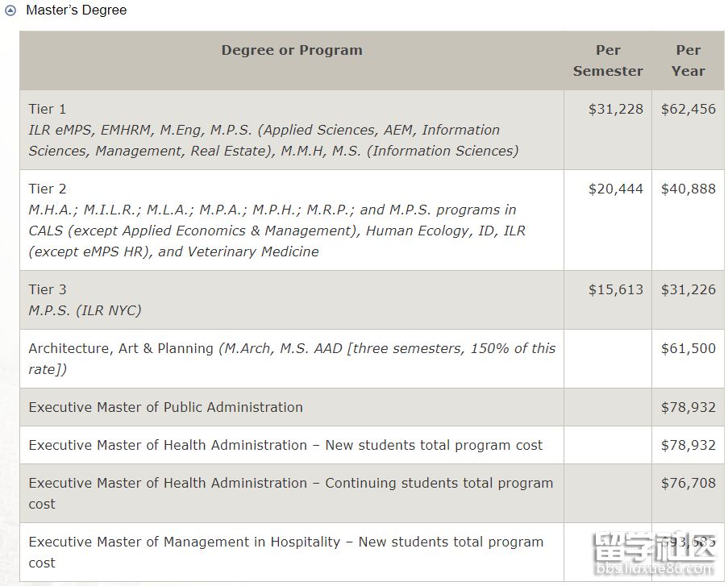Image resolution: width=728 pixels, height=586 pixels.
Task: Click Tier 1 per-semester amount $31,228
Action: pos(616,109)
